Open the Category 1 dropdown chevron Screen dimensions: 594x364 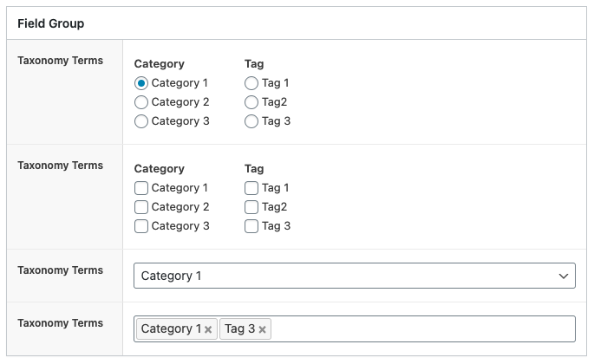[x=564, y=276]
